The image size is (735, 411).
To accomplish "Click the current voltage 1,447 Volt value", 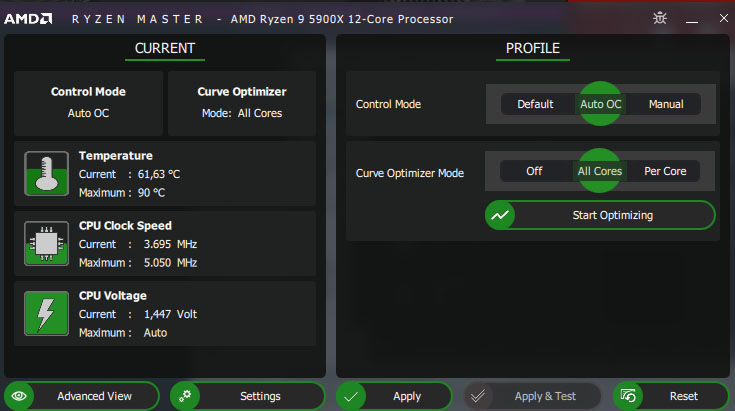I will (170, 314).
